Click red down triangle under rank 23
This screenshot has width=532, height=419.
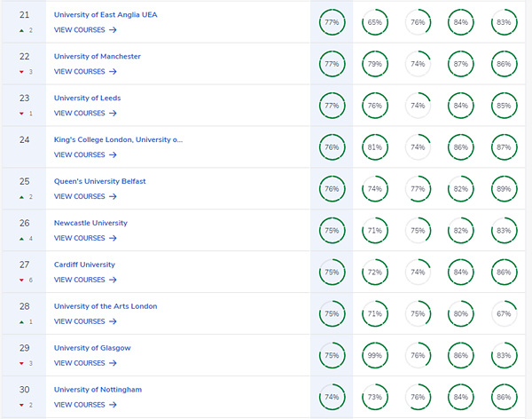[21, 114]
